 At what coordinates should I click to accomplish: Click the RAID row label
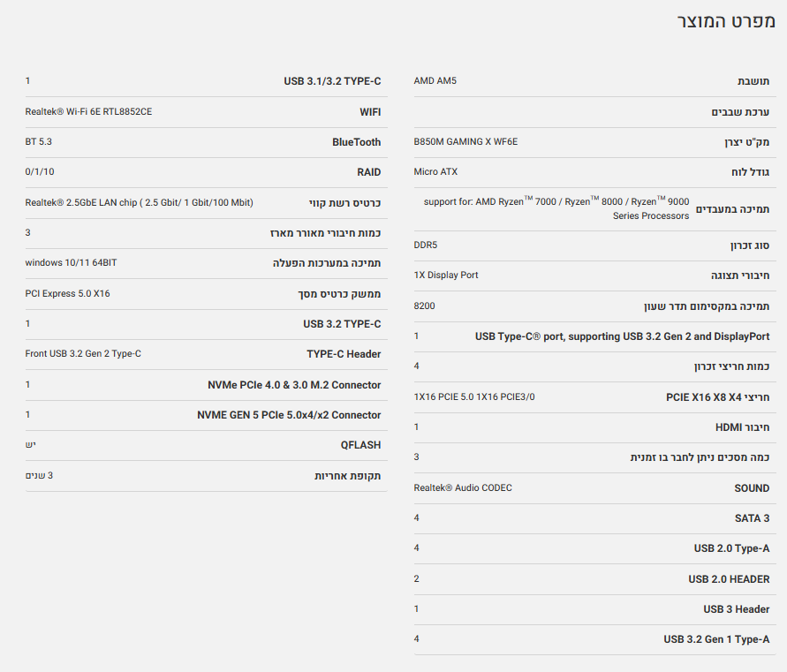pyautogui.click(x=369, y=172)
